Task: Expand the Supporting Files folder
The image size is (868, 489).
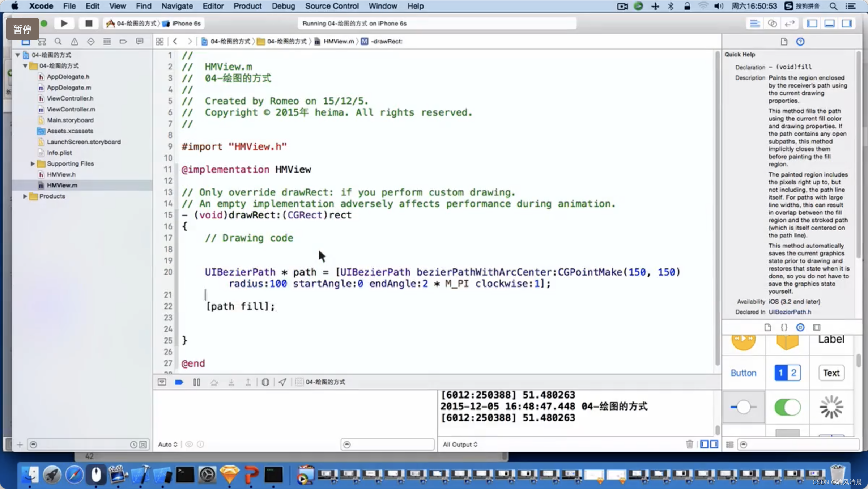Action: pyautogui.click(x=33, y=163)
